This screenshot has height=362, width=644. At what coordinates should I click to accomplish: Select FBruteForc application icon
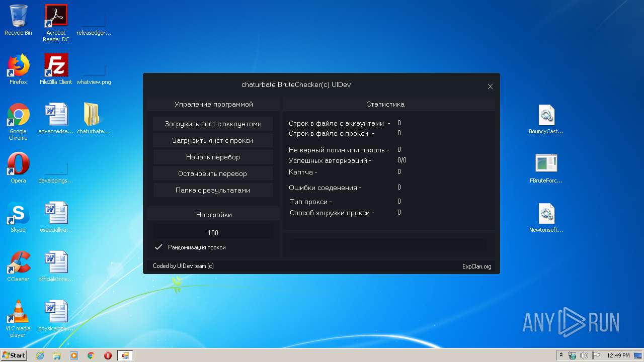(x=546, y=168)
